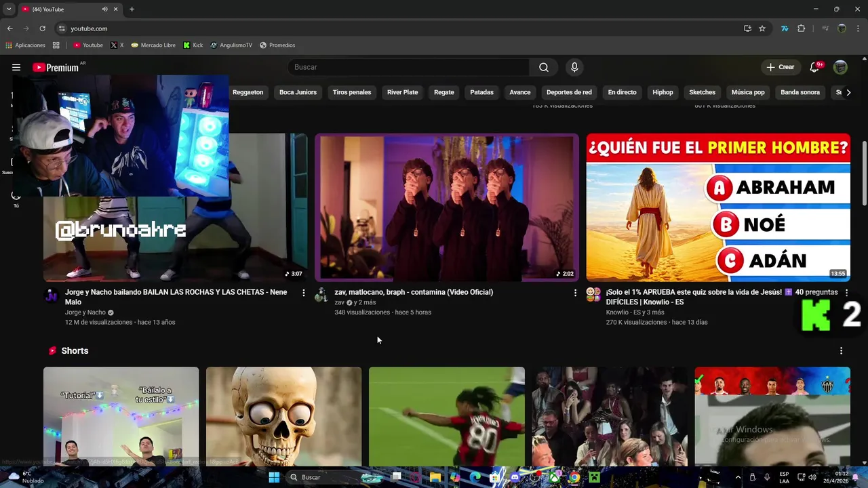Open Chrome from the taskbar
868x488 pixels.
click(x=574, y=477)
